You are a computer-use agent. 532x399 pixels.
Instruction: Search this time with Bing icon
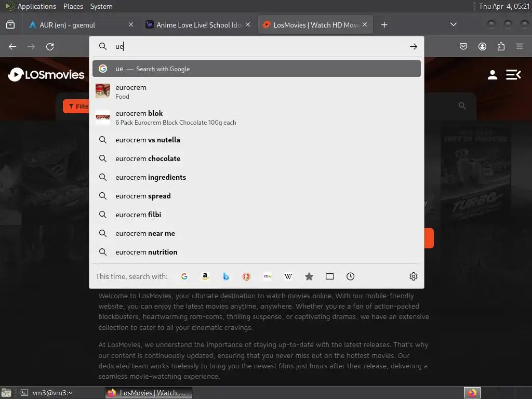click(x=225, y=276)
